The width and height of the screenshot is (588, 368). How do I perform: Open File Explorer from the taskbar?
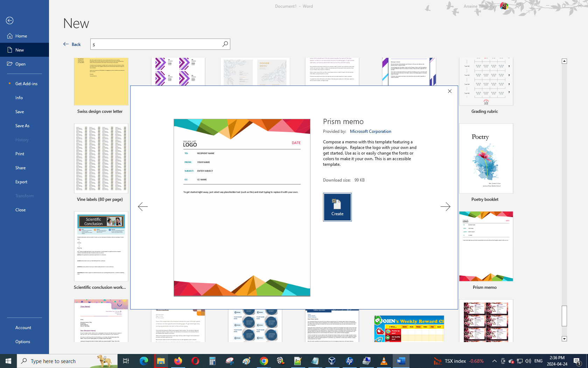161,361
